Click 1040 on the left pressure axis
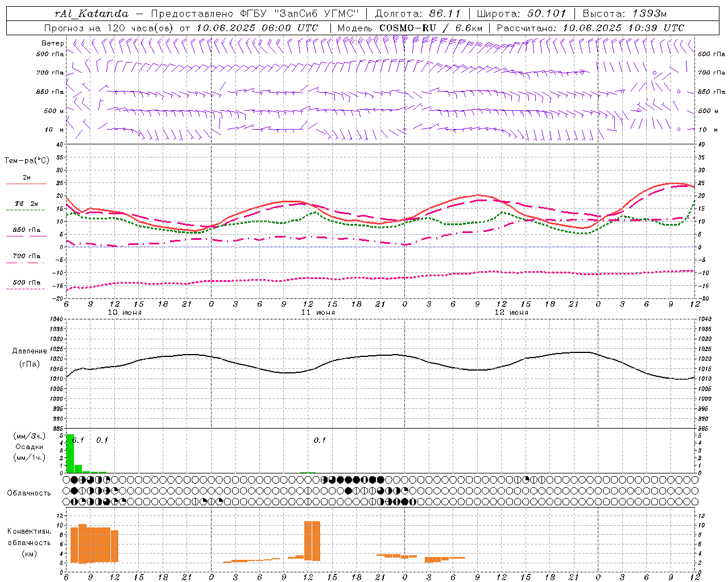728x582 pixels. [x=56, y=319]
